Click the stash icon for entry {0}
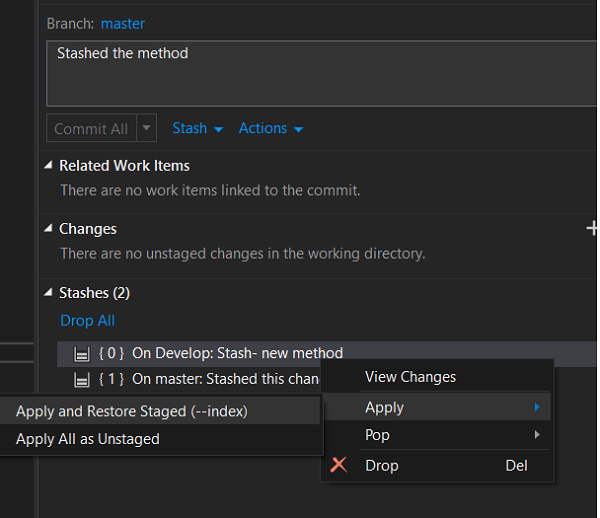This screenshot has height=518, width=600. 82,354
